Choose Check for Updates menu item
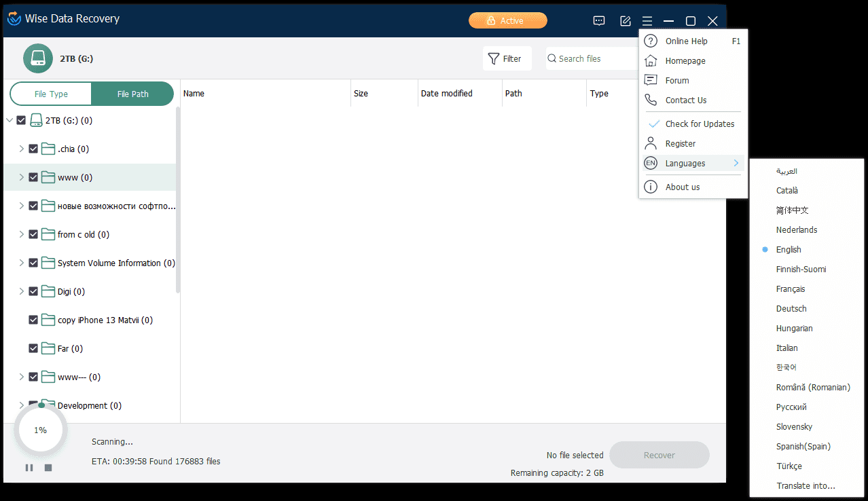Viewport: 868px width, 501px height. (693, 124)
